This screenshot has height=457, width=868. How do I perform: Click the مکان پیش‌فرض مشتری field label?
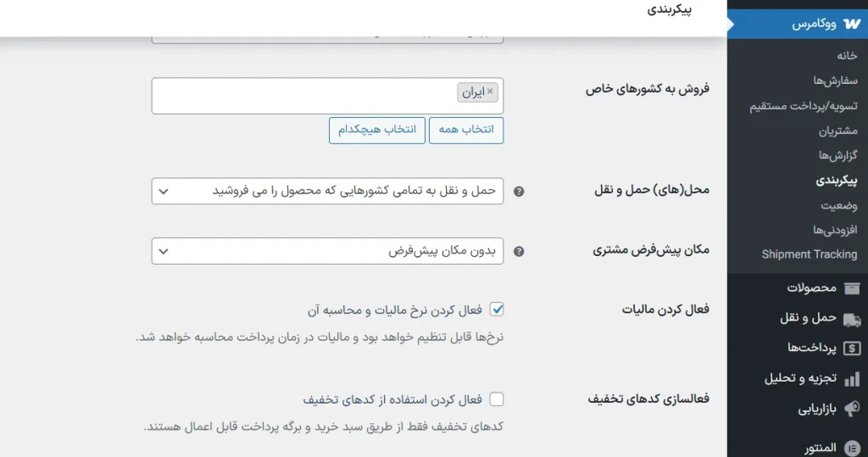tap(651, 250)
